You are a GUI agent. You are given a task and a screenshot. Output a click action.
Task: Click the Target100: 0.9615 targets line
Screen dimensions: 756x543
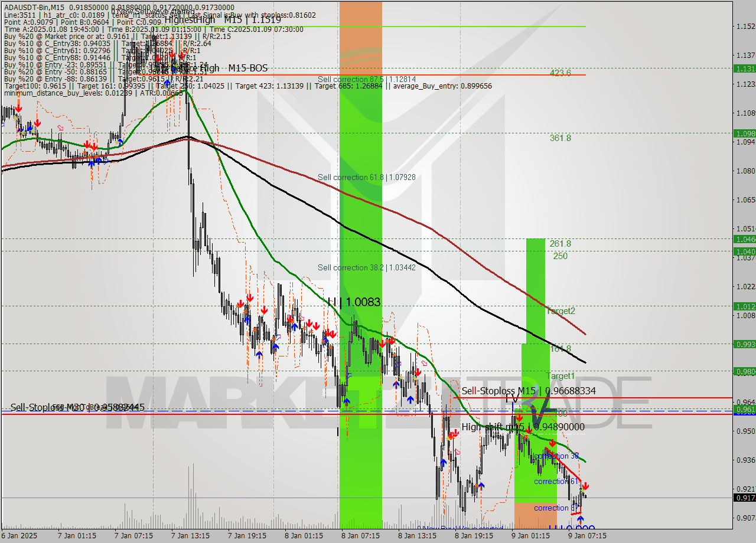point(248,86)
